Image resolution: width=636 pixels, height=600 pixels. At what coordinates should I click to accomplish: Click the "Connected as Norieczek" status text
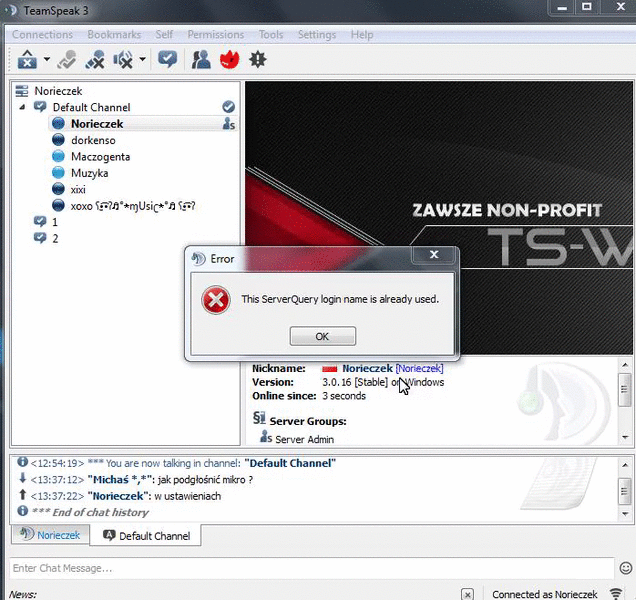click(544, 594)
